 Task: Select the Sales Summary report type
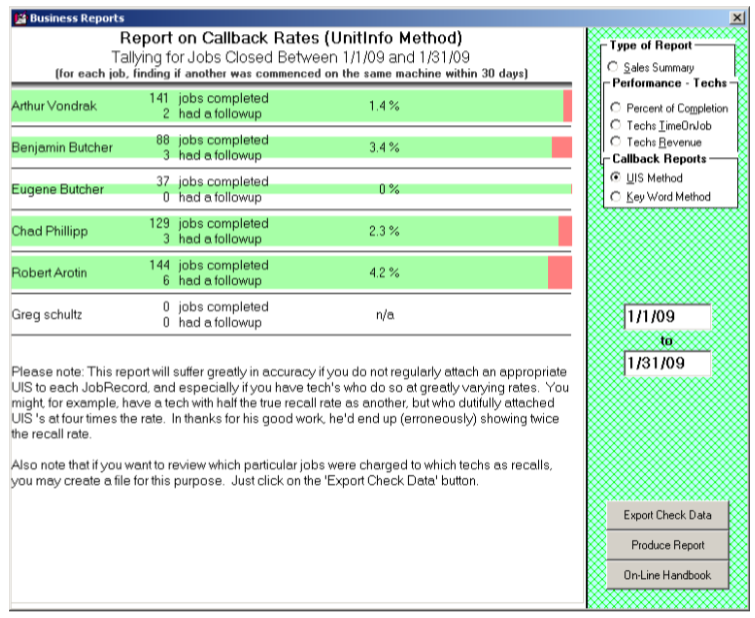click(x=616, y=67)
